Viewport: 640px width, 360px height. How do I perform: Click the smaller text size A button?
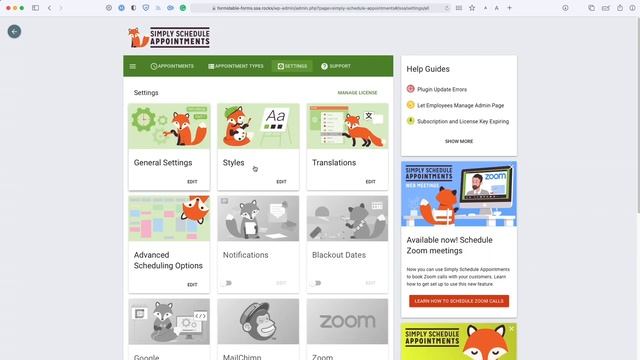coord(485,8)
